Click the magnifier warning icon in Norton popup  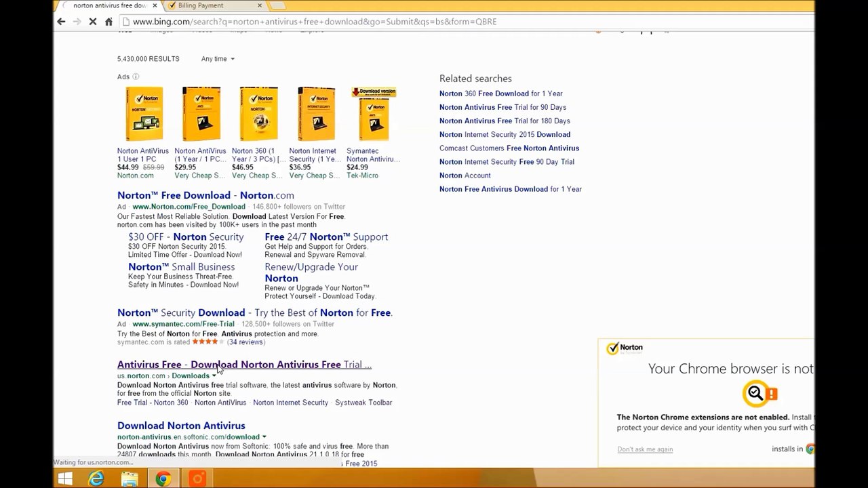[759, 393]
